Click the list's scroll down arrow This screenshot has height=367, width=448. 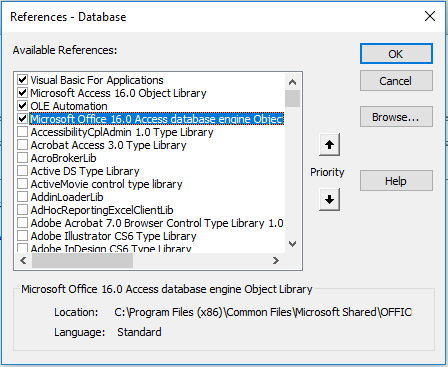coord(292,244)
